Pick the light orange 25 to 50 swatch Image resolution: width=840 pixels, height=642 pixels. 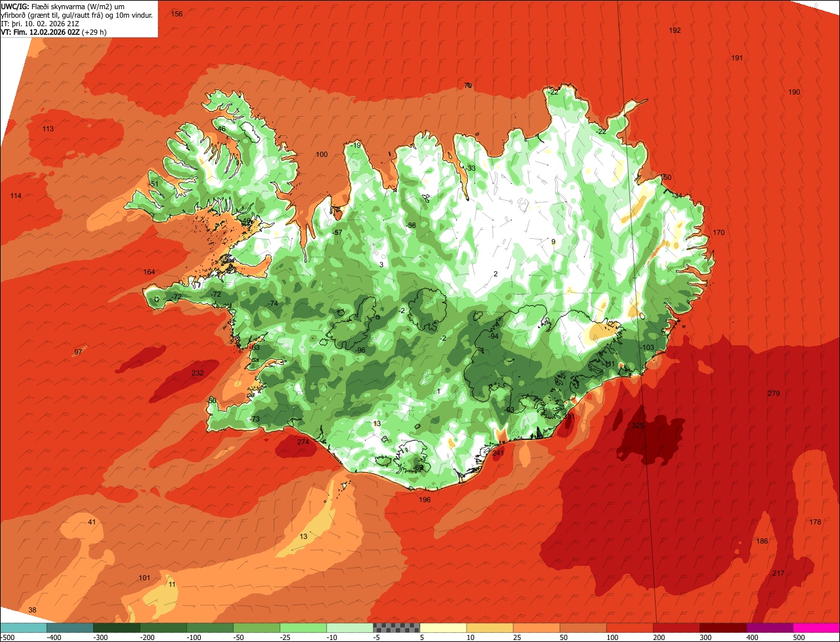(x=536, y=628)
